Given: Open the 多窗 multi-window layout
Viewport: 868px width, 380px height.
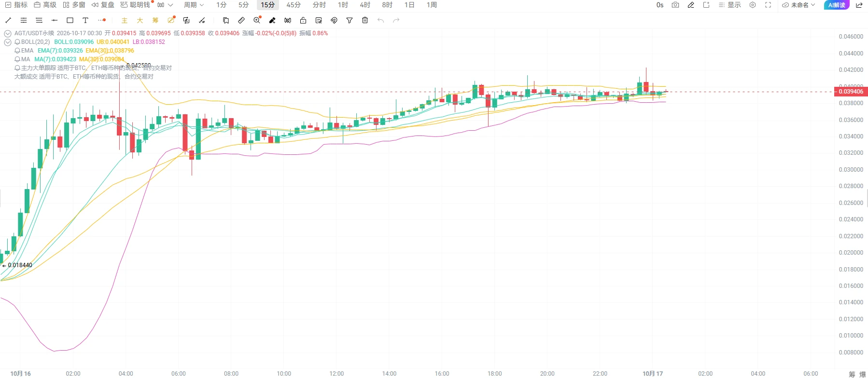Looking at the screenshot, I should [74, 5].
